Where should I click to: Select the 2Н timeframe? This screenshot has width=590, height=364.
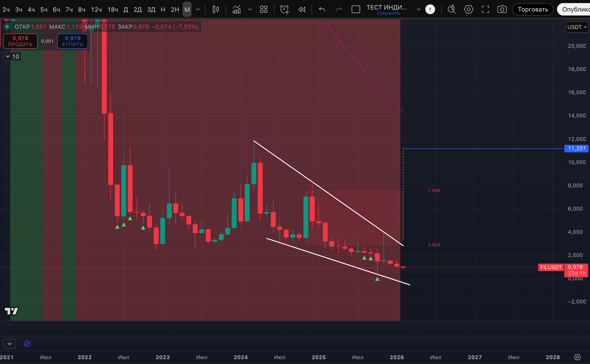(x=175, y=9)
